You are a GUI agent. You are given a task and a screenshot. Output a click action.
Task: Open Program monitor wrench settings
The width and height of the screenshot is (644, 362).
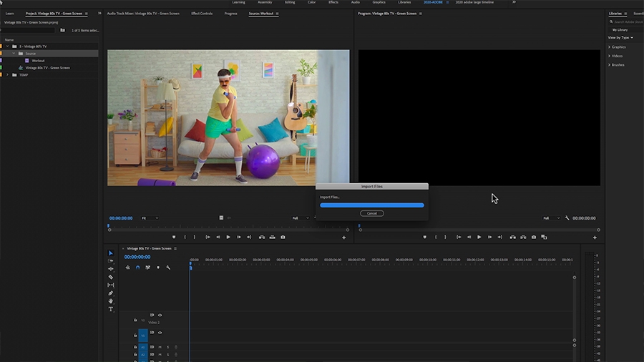pos(567,218)
